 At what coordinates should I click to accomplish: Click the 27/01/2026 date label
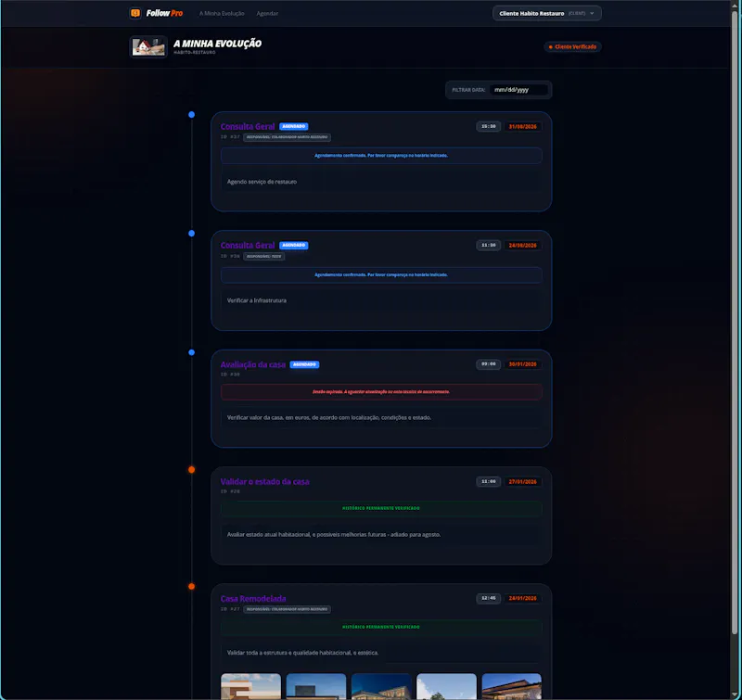522,481
